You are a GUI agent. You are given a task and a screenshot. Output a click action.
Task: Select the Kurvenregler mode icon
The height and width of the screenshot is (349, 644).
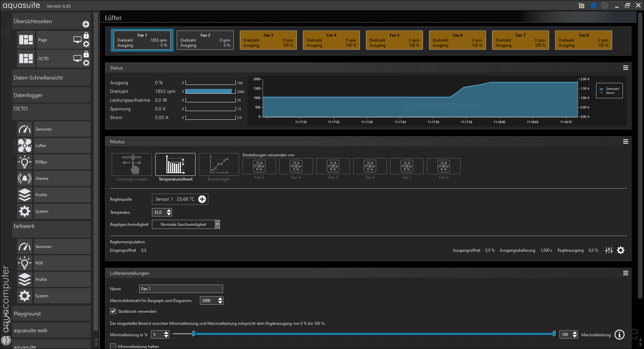point(219,164)
